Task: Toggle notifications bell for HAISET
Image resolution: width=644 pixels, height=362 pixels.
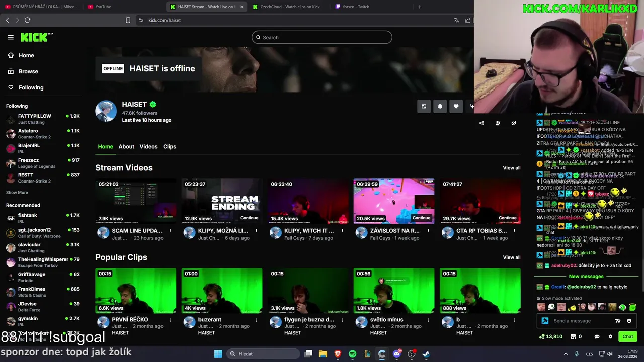Action: [x=440, y=106]
